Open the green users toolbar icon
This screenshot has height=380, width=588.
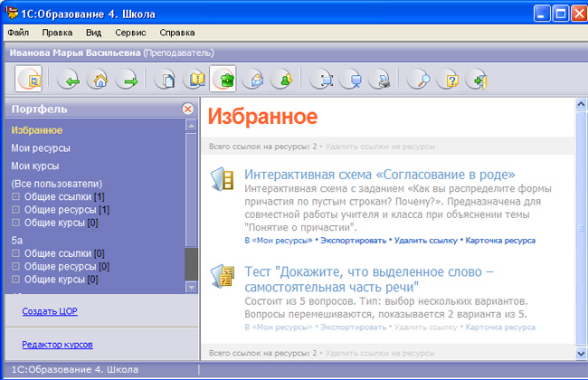pos(283,80)
